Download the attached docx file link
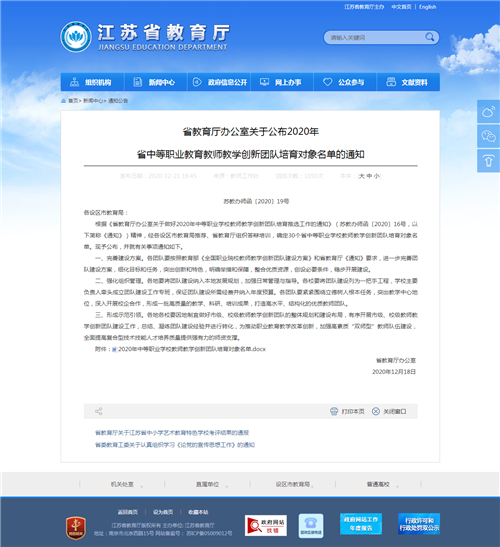The width and height of the screenshot is (500, 547). tap(192, 349)
